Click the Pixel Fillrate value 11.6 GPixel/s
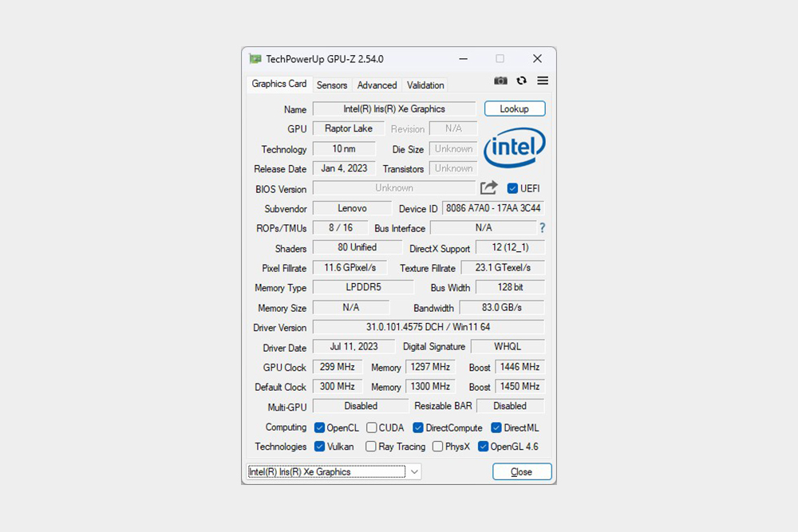Screen dimensions: 798x532 tap(350, 267)
